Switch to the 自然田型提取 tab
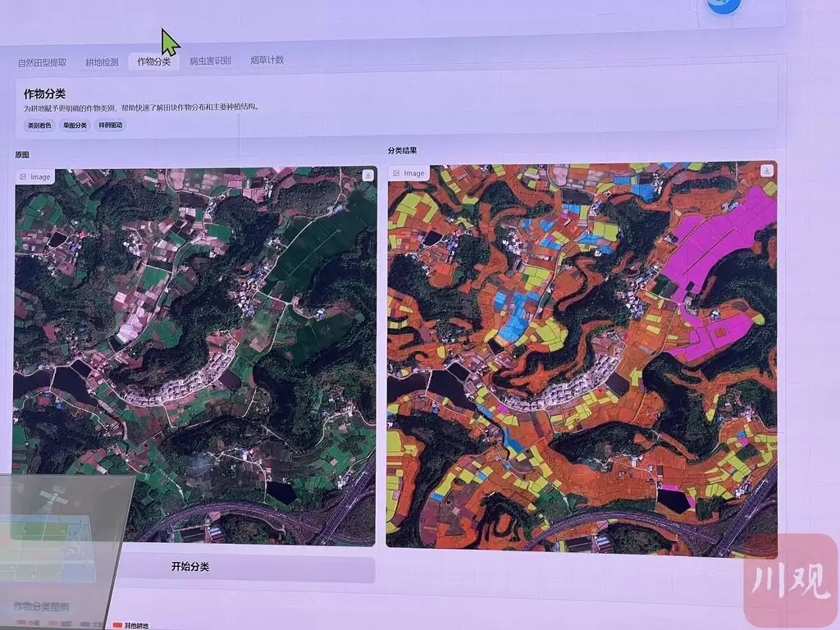Screen dimensions: 840x630 point(43,62)
